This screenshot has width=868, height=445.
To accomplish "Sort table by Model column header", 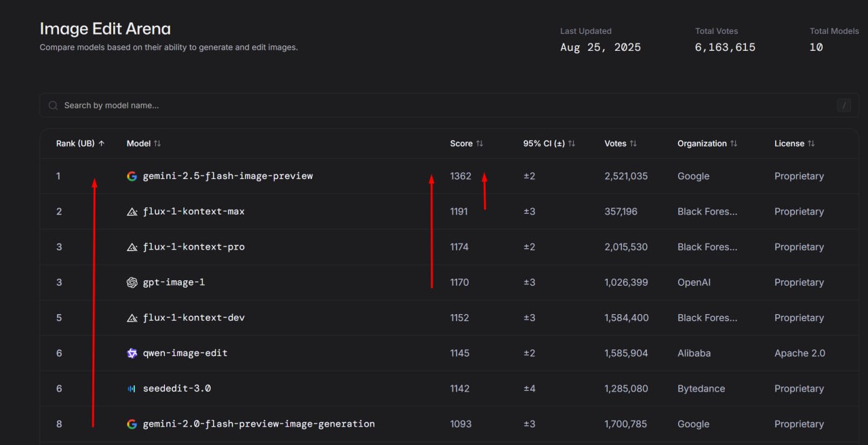I will [144, 143].
